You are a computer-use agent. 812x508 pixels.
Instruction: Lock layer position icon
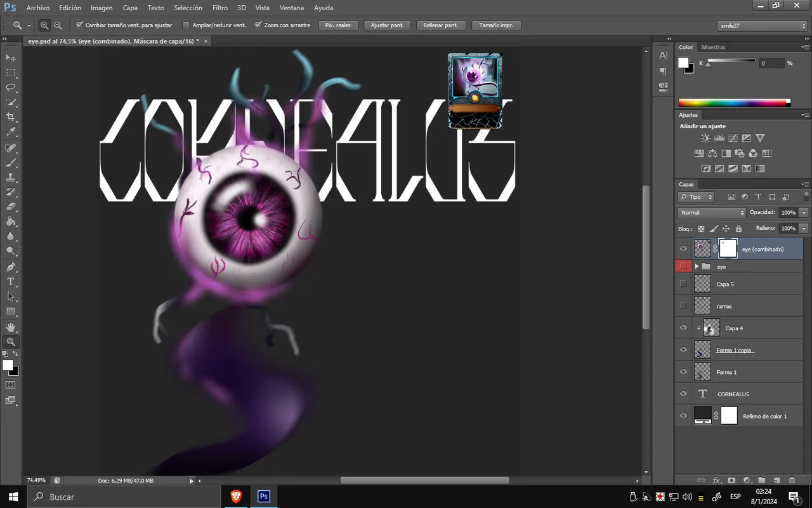pos(726,229)
